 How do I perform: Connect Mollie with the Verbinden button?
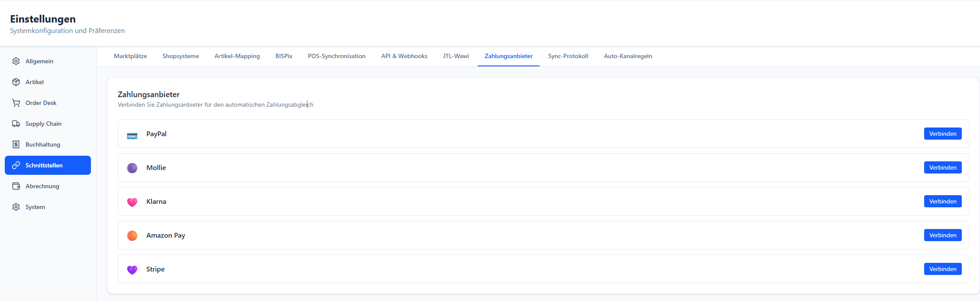point(943,167)
